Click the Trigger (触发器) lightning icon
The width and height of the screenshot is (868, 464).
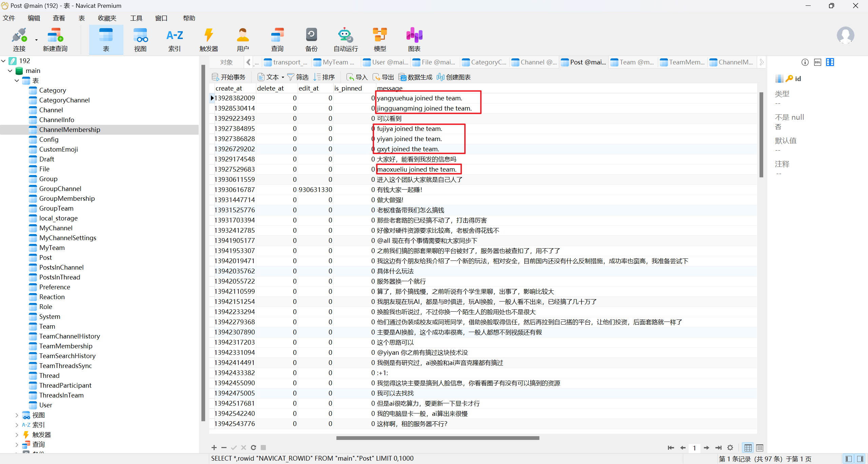click(x=209, y=36)
